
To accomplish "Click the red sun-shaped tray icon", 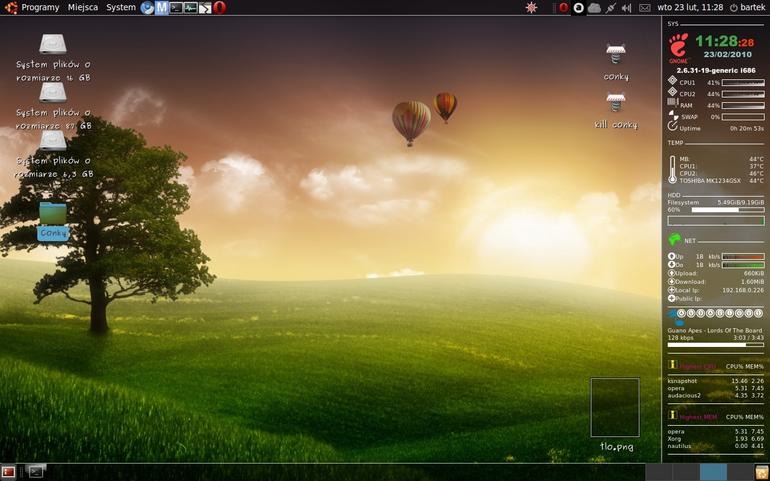I will (x=531, y=7).
